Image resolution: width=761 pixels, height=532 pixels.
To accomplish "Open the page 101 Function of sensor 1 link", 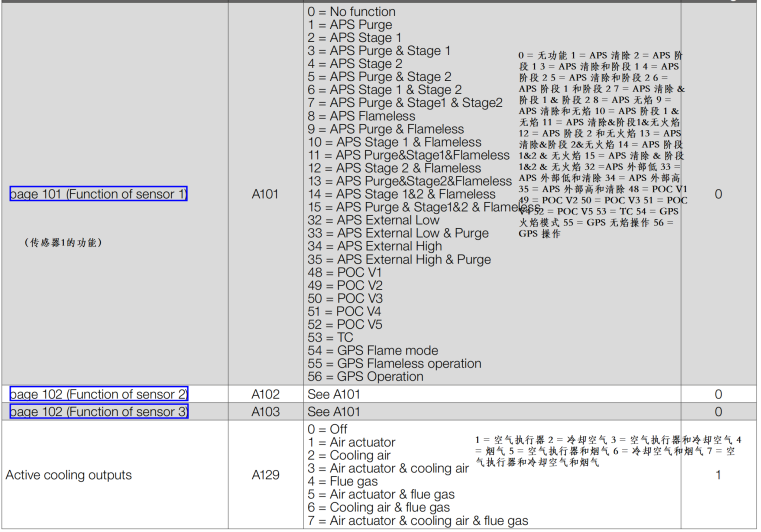I will [x=98, y=194].
